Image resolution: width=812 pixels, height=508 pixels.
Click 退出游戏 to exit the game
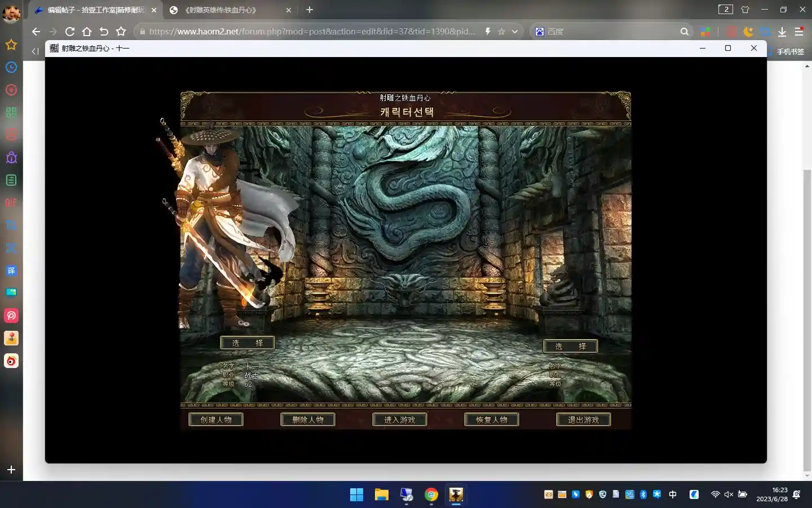(x=584, y=419)
